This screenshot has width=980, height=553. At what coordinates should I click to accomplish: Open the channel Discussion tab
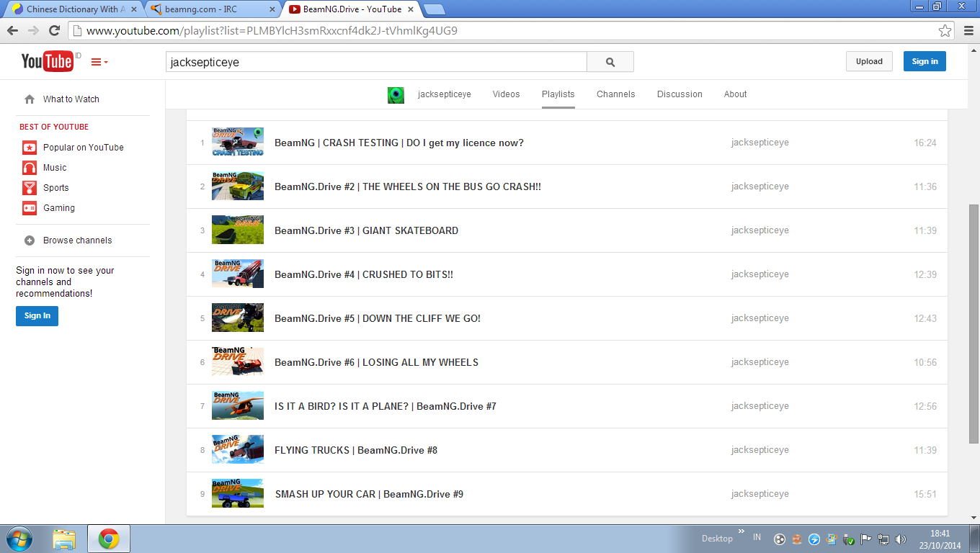680,94
